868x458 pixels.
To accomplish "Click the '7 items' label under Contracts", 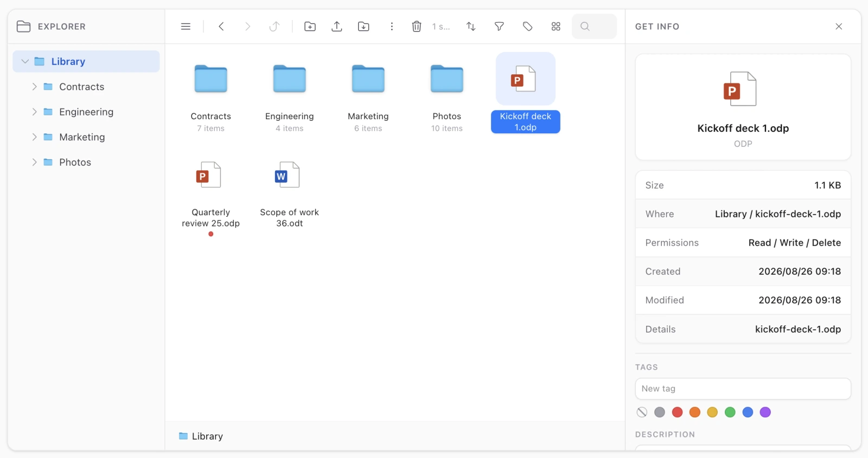I will click(x=211, y=128).
